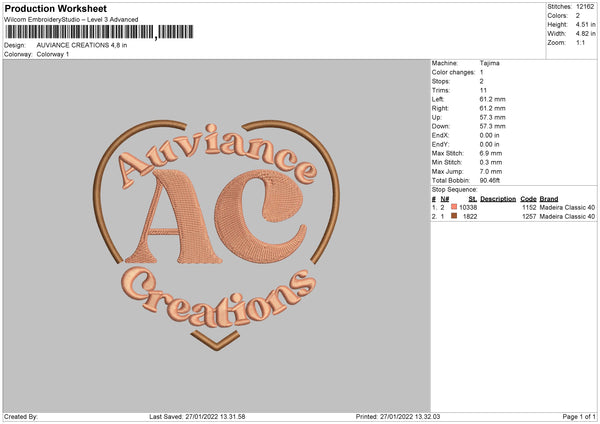
Task: Click the barcode below the Wilcom title
Action: point(95,31)
